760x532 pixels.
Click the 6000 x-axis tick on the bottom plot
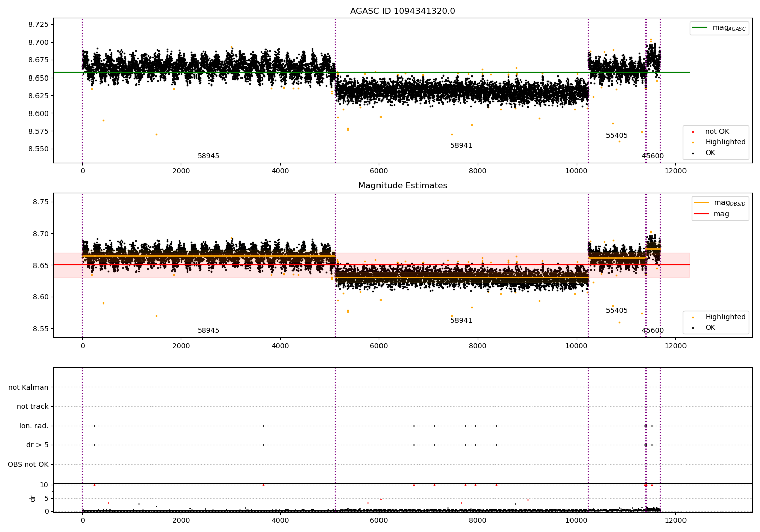click(x=379, y=520)
